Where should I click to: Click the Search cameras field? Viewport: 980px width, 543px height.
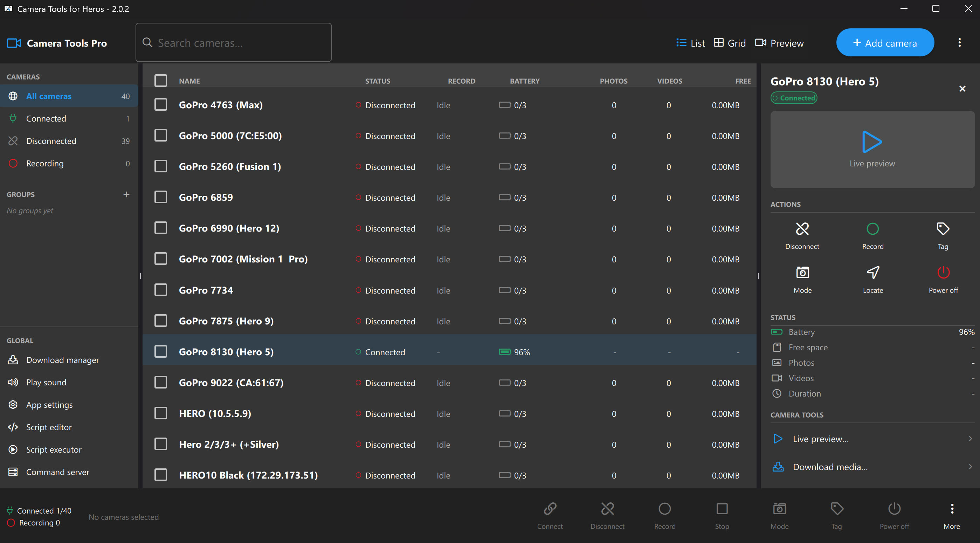click(x=233, y=43)
